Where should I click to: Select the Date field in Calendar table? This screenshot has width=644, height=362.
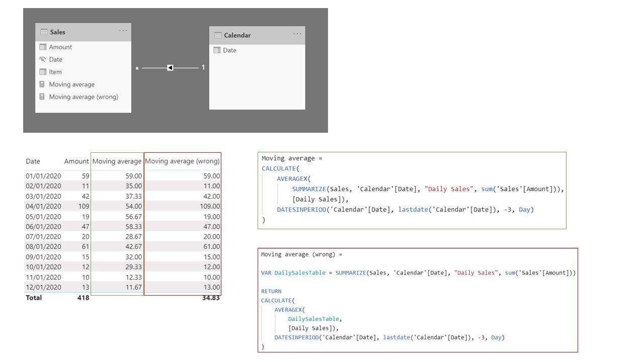[229, 50]
